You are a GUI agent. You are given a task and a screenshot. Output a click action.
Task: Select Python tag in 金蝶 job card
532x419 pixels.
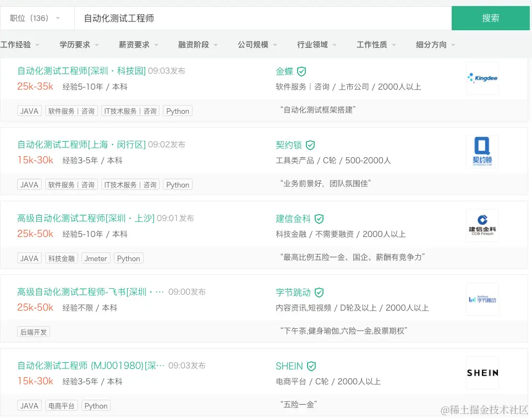point(178,111)
